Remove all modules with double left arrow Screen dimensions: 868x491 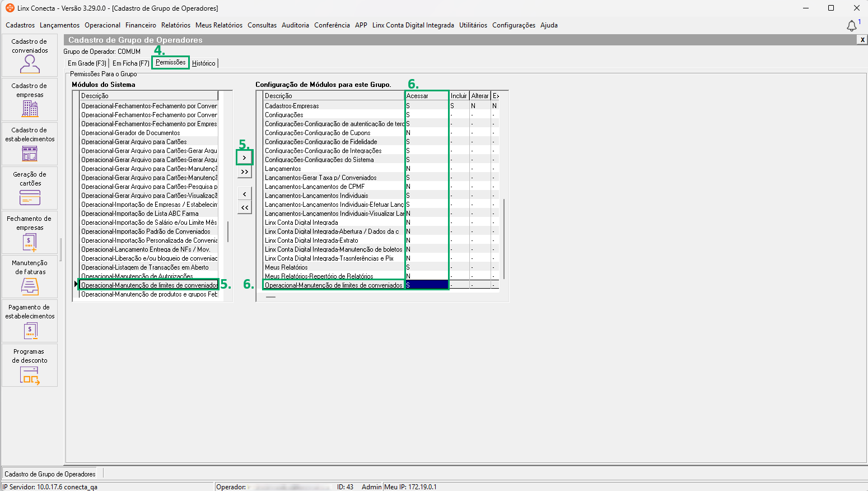tap(245, 207)
